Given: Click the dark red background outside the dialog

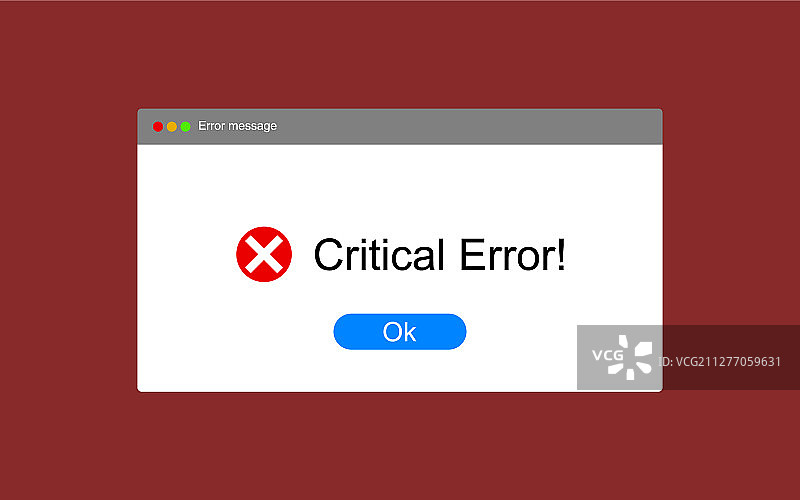Looking at the screenshot, I should tap(66, 255).
